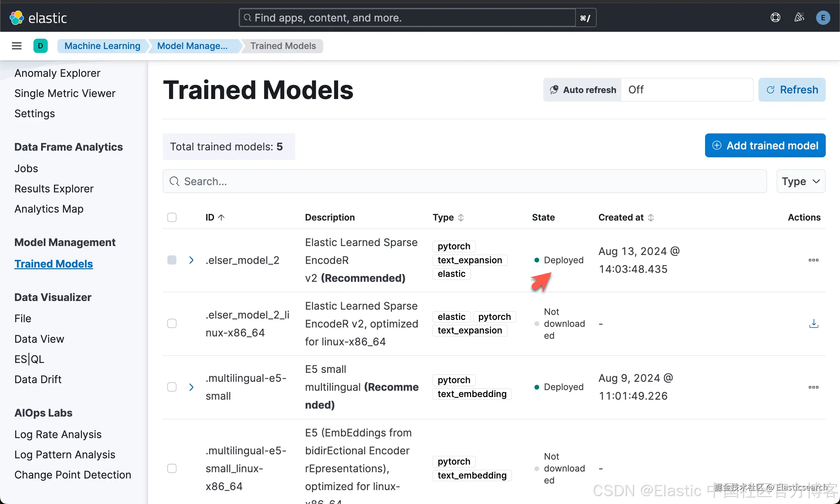The height and width of the screenshot is (504, 840).
Task: Click the Elastic logo home icon
Action: (17, 18)
